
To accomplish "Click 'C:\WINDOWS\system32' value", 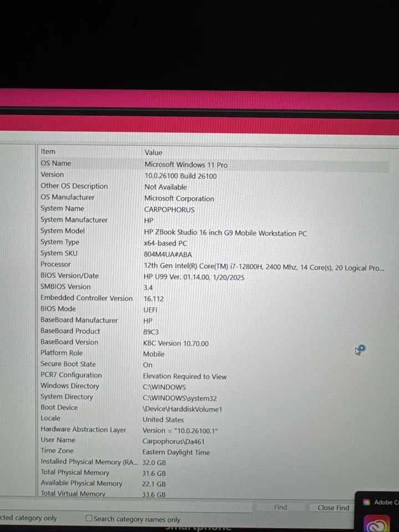I will coord(180,398).
